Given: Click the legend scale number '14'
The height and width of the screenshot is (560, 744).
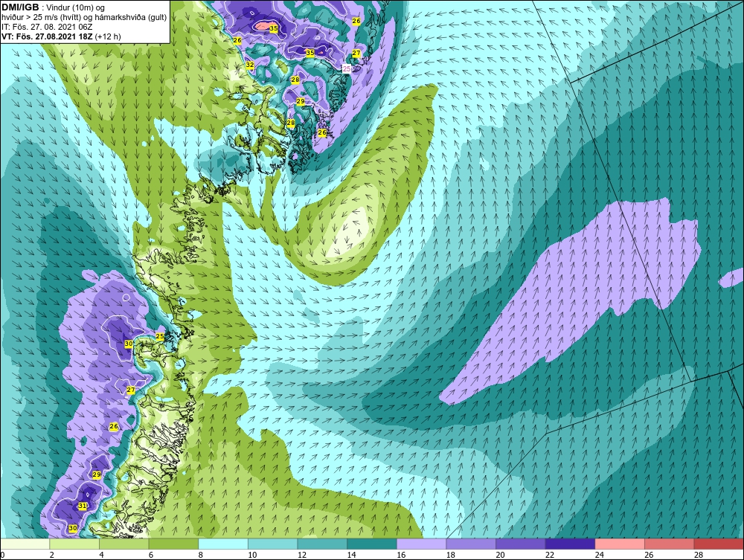Looking at the screenshot, I should (x=351, y=555).
